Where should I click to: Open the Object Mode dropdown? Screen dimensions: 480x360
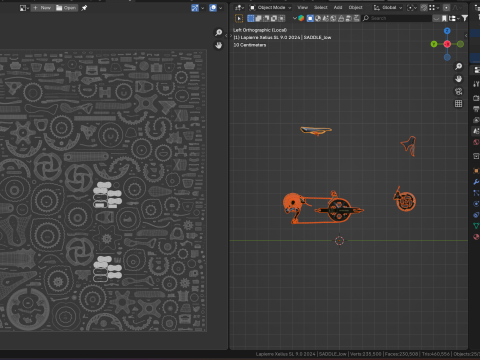(x=270, y=7)
